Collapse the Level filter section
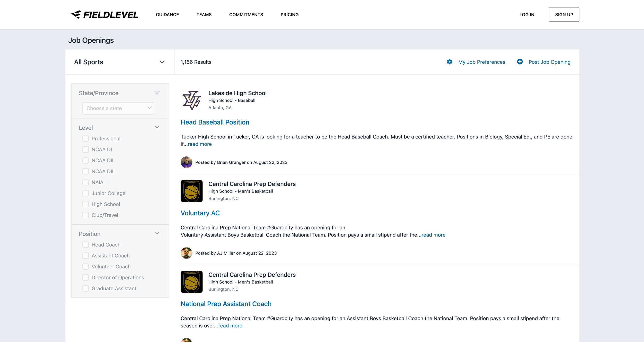The image size is (644, 342). click(x=157, y=127)
